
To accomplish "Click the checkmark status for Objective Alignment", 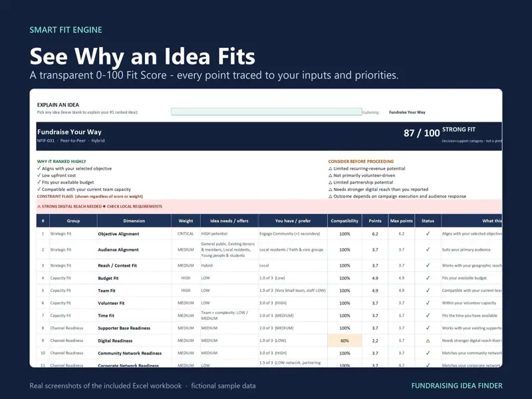I will [x=428, y=233].
